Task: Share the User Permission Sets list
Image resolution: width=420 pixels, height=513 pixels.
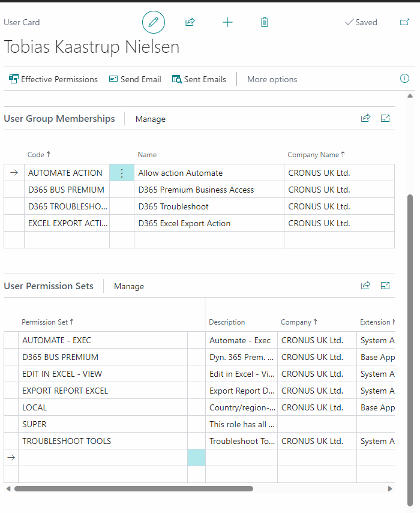Action: click(x=365, y=286)
